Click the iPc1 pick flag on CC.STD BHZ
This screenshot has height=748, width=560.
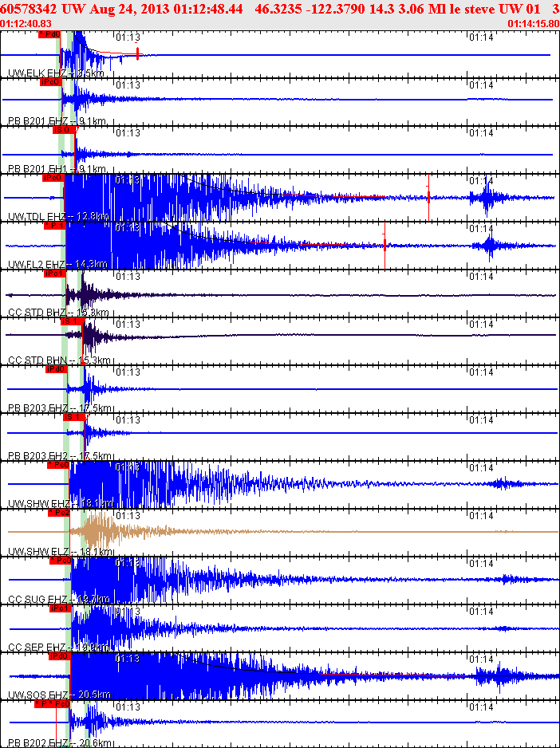pos(54,274)
